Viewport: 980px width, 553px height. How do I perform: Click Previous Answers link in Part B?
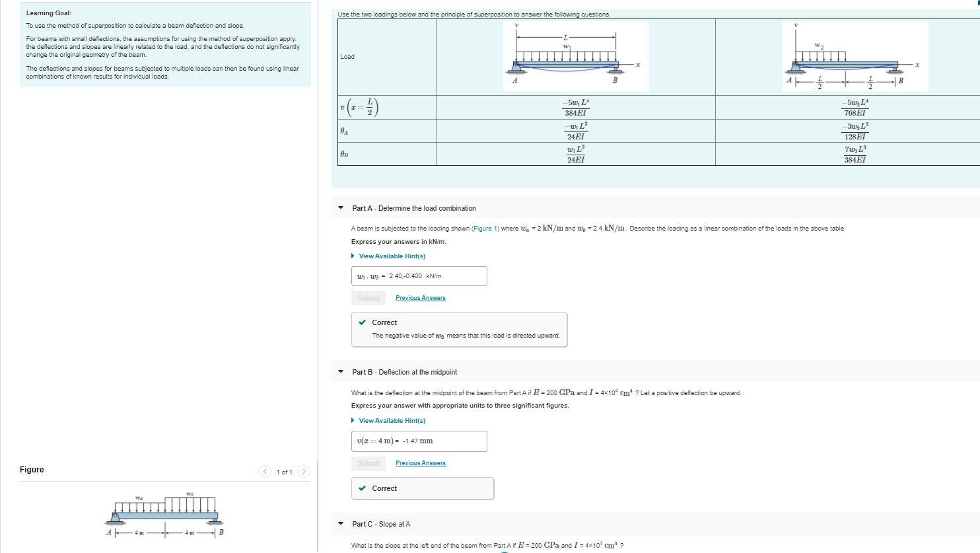(x=420, y=463)
